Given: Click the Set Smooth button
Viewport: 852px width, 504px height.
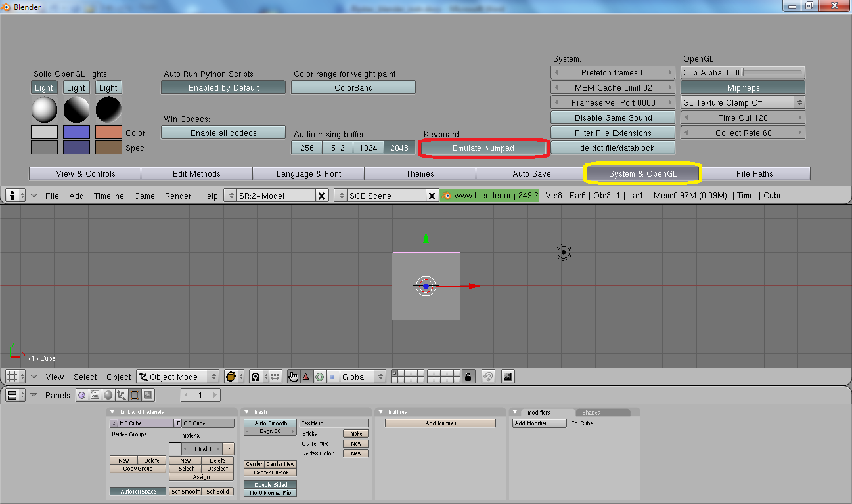Looking at the screenshot, I should click(x=186, y=492).
